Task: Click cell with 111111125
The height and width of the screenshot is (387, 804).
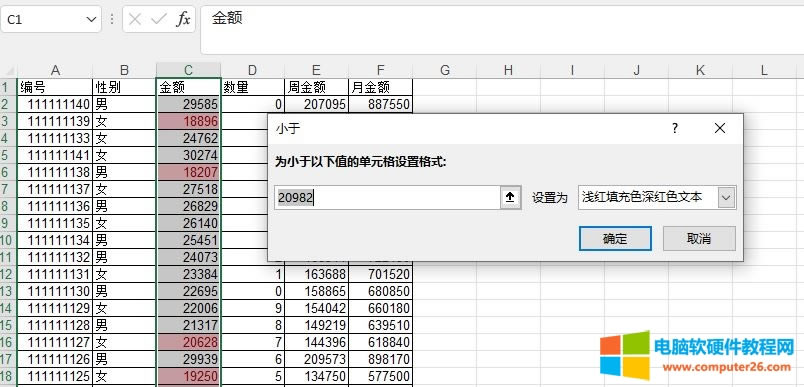Action: tap(55, 376)
